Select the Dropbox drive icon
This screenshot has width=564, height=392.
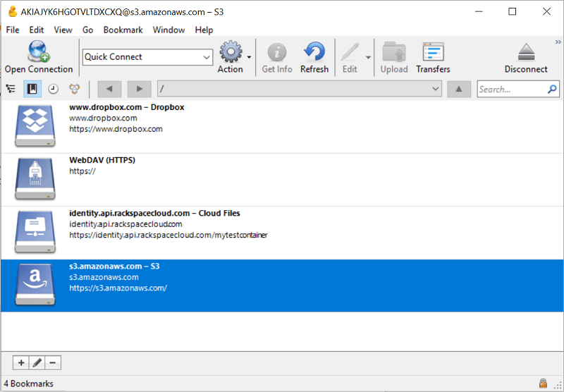(35, 126)
